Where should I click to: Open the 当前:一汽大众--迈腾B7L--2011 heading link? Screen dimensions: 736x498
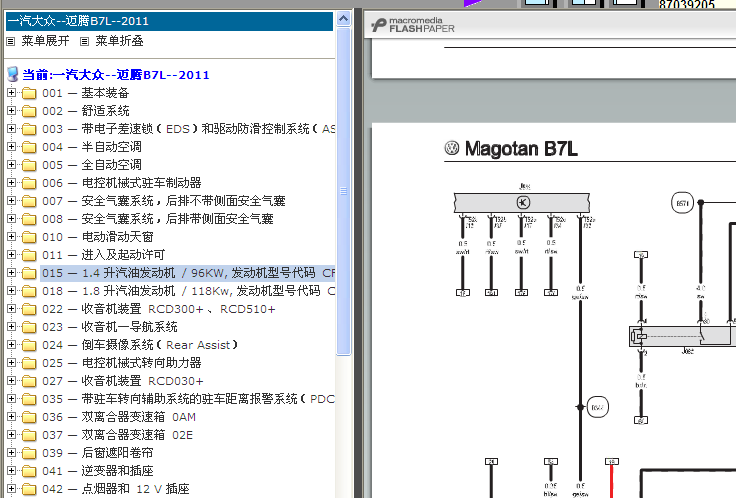[x=115, y=75]
